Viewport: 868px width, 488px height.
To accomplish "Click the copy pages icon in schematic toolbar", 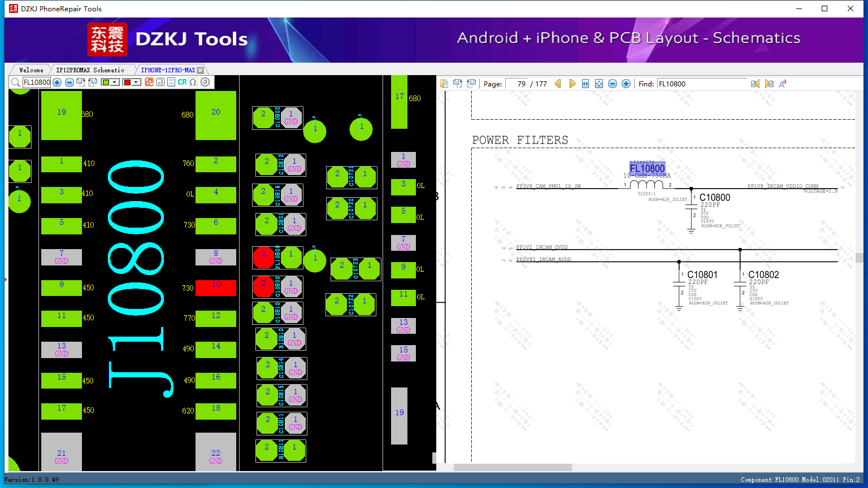I will [444, 84].
